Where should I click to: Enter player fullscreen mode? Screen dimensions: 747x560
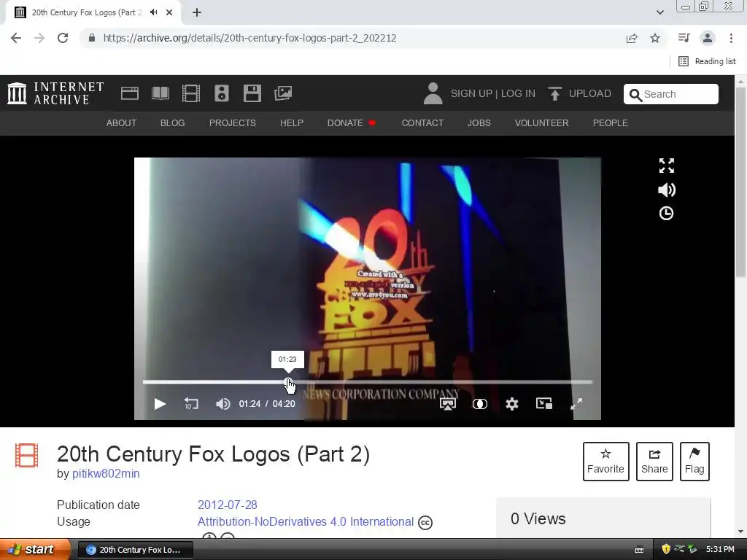(576, 404)
